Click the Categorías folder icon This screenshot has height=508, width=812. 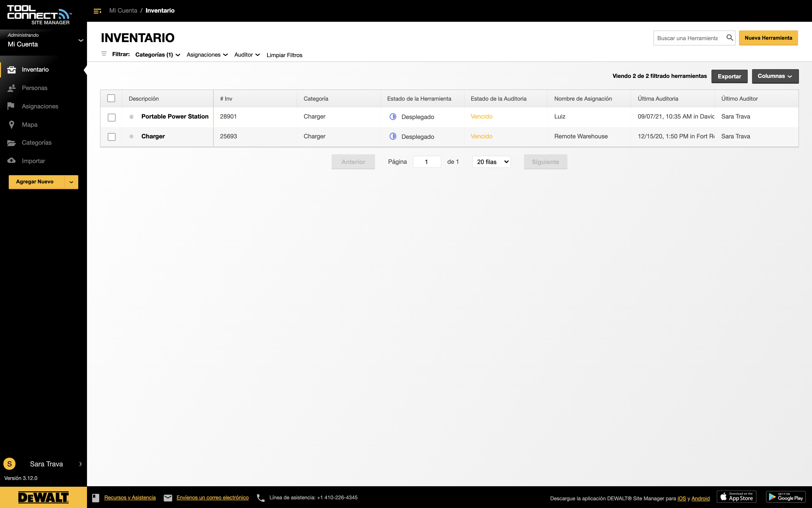click(x=12, y=143)
